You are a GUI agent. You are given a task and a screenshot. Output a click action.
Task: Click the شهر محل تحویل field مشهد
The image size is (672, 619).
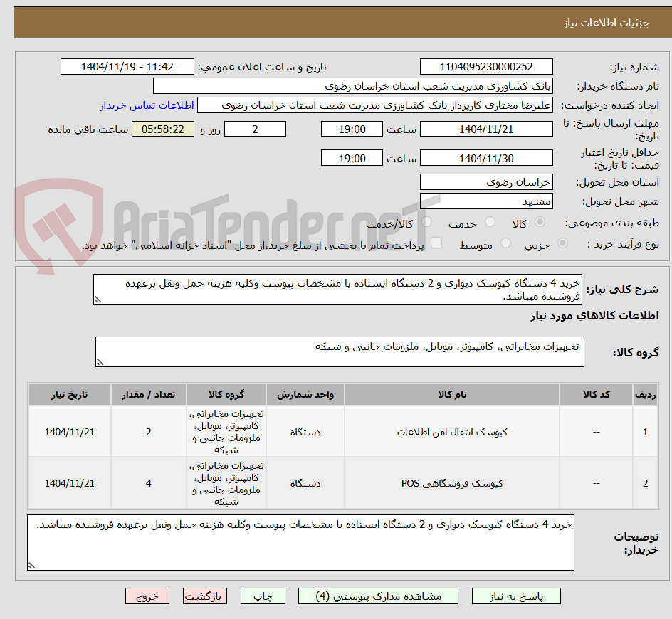(x=486, y=201)
